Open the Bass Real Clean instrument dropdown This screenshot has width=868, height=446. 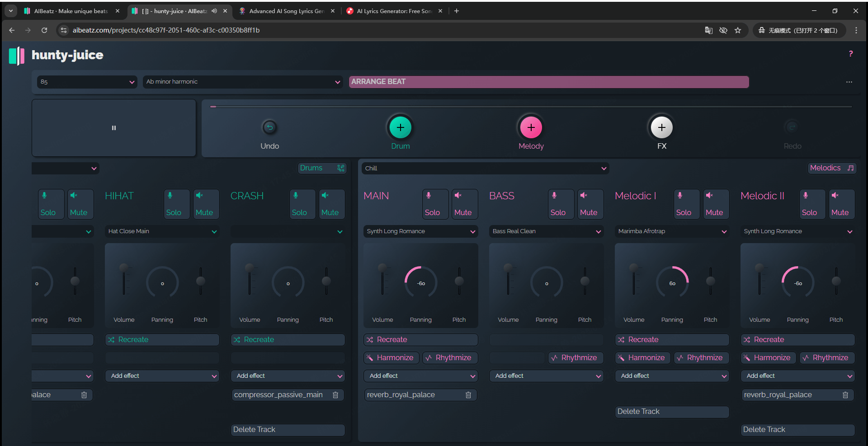(x=546, y=231)
